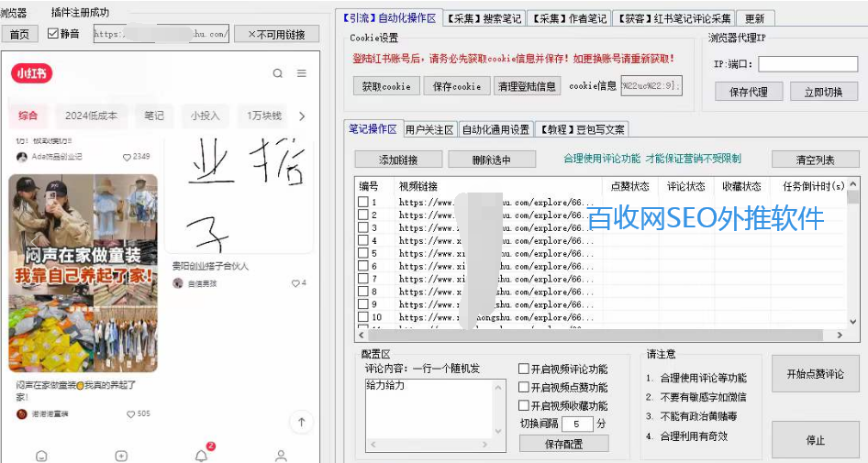Screen dimensions: 868x463
Task: Switch to 【采集】作者笔记 tab
Action: tap(569, 19)
